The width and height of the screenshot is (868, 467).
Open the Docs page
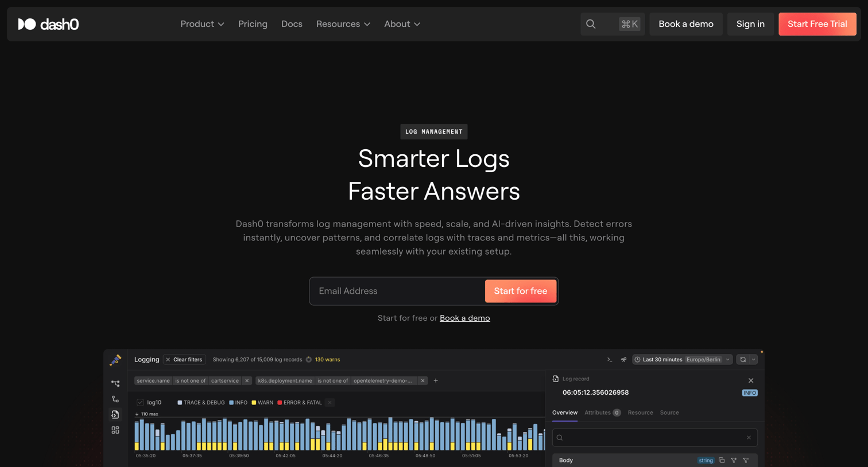click(x=292, y=24)
